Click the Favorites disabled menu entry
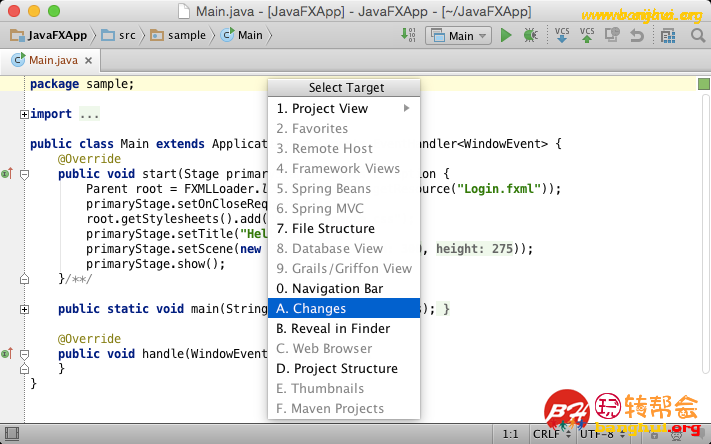 [344, 128]
